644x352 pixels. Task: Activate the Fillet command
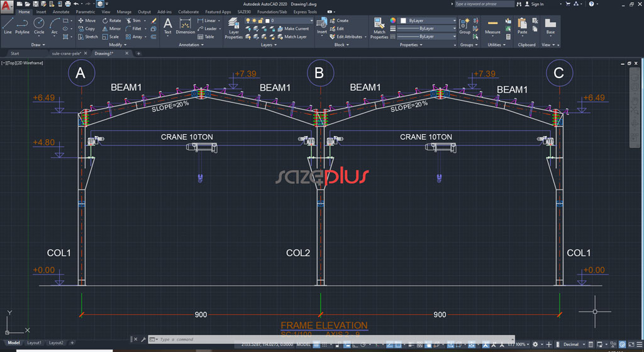133,29
